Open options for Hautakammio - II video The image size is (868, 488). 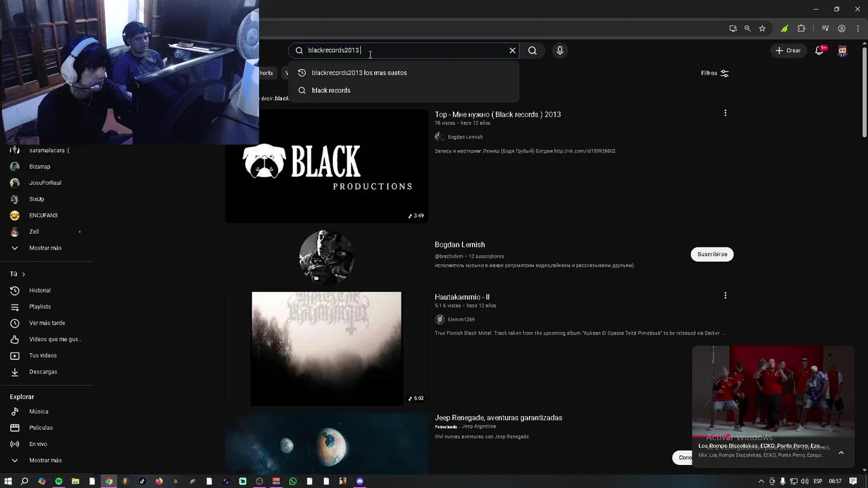pyautogui.click(x=725, y=296)
